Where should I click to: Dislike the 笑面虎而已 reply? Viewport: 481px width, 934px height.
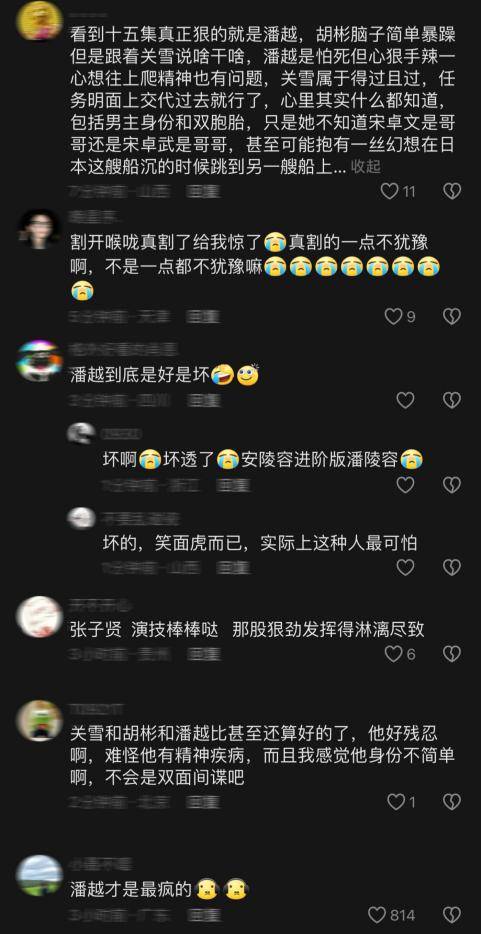(x=452, y=567)
